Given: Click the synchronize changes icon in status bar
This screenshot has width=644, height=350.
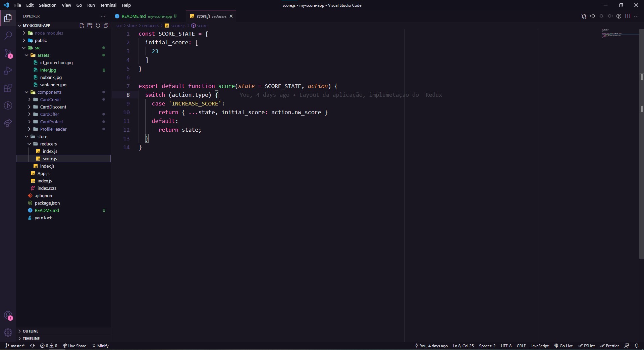Looking at the screenshot, I should click(x=32, y=346).
